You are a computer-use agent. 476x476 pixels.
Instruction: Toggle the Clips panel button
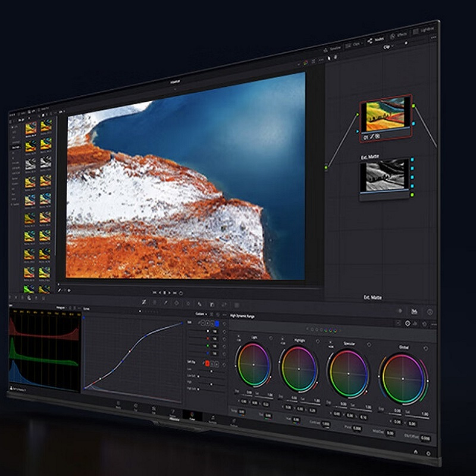353,44
